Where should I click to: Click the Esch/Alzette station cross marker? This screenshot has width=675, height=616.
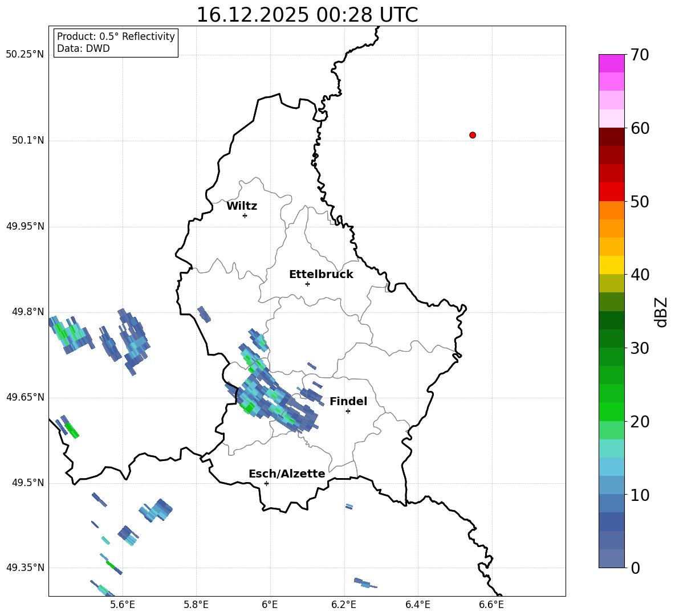coord(266,483)
